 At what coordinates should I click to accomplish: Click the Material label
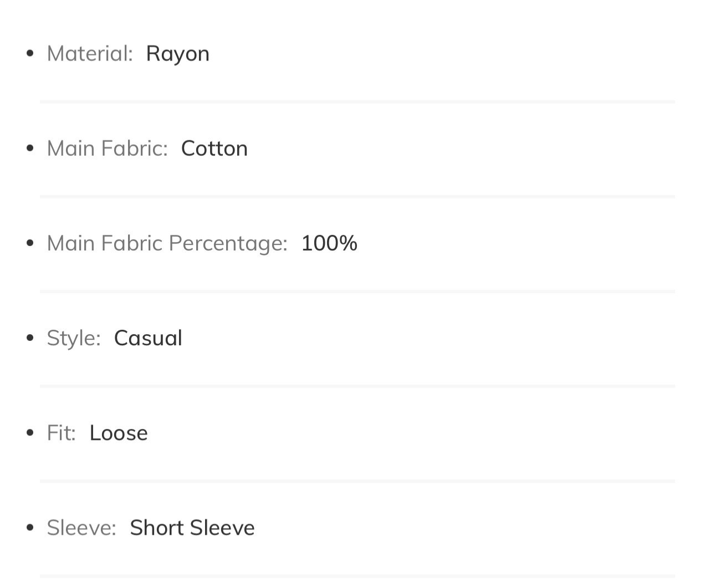(x=90, y=54)
